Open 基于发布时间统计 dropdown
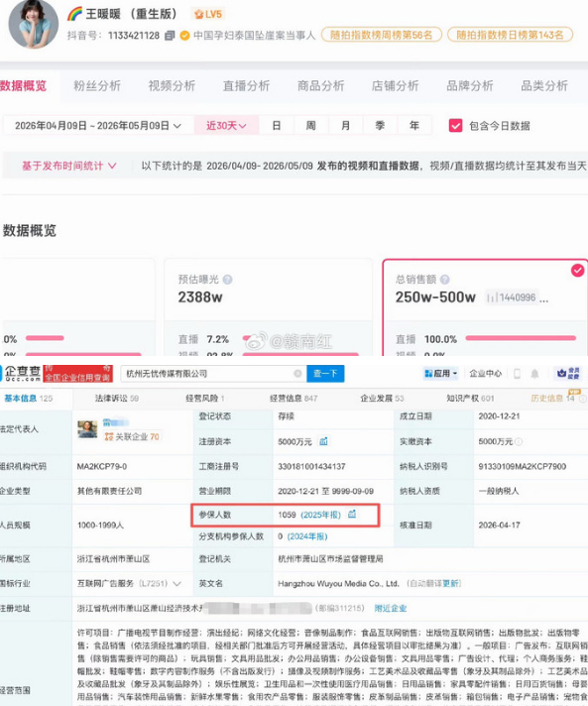 point(68,166)
